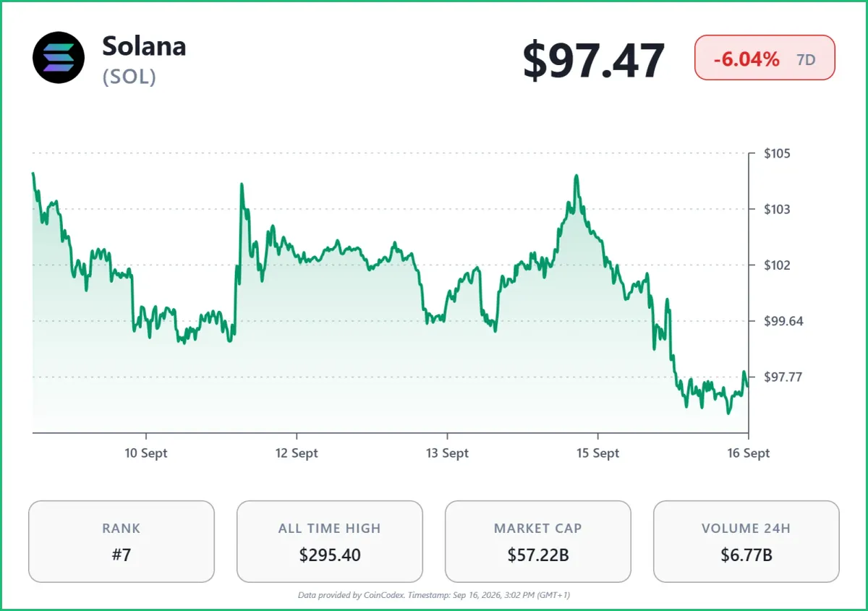This screenshot has width=868, height=611.
Task: Click the Solana logo icon
Action: (x=59, y=57)
